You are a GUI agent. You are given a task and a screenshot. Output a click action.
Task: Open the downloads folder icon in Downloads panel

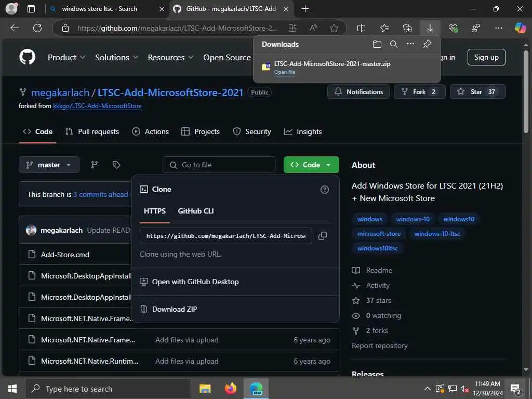377,44
